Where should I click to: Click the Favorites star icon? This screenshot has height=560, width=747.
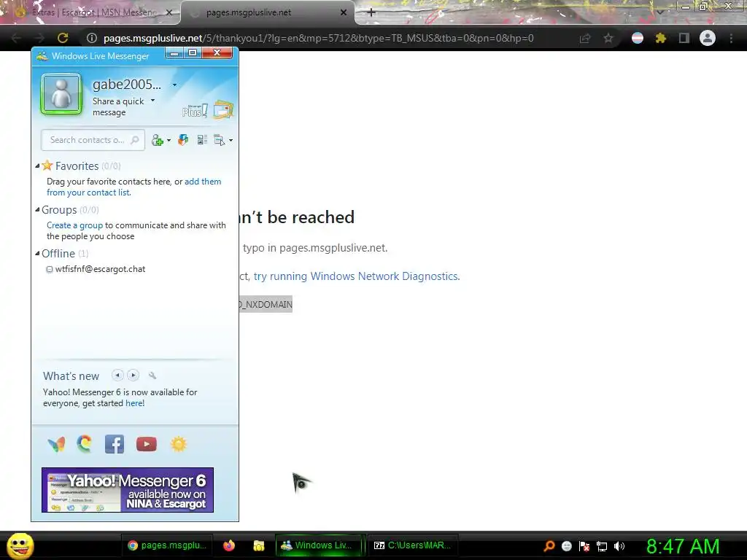(47, 166)
